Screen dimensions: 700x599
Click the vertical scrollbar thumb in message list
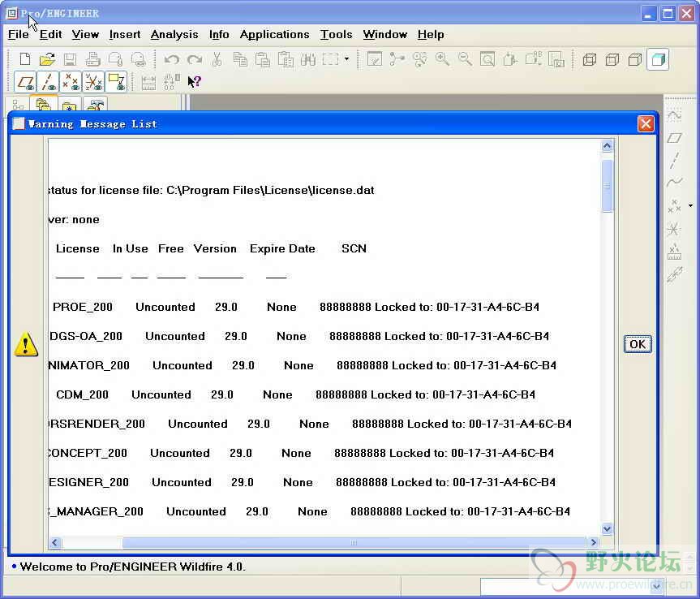(608, 186)
